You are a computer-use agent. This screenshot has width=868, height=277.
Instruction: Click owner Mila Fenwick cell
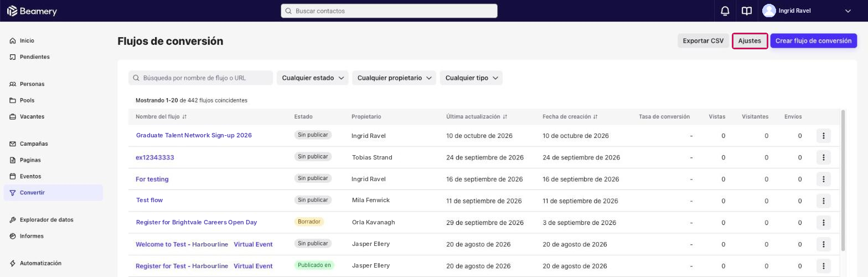click(371, 200)
